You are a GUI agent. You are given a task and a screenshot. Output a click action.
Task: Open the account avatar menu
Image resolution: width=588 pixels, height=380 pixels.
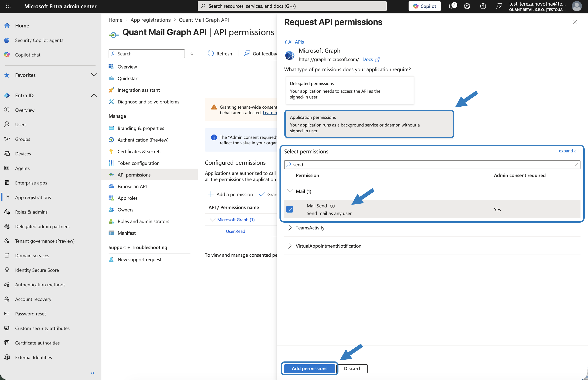577,6
